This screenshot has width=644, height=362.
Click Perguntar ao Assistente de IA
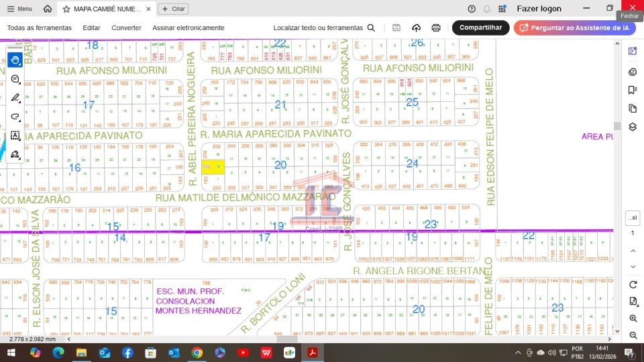point(574,28)
